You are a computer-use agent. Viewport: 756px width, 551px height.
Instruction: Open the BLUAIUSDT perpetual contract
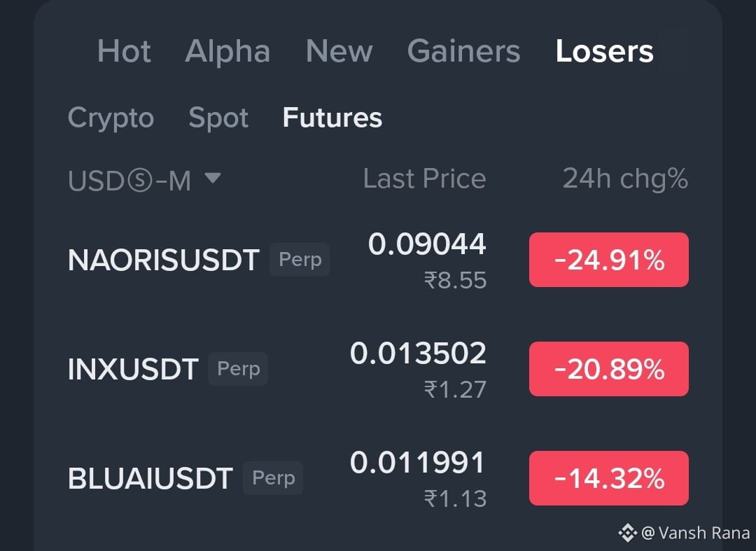coord(378,479)
